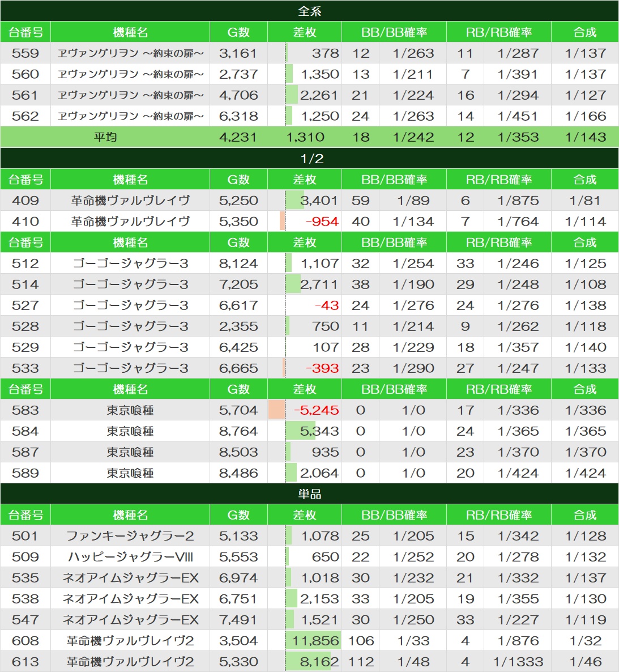Click RB rate 1/1333
Screen dimensions: 619x672
518,662
